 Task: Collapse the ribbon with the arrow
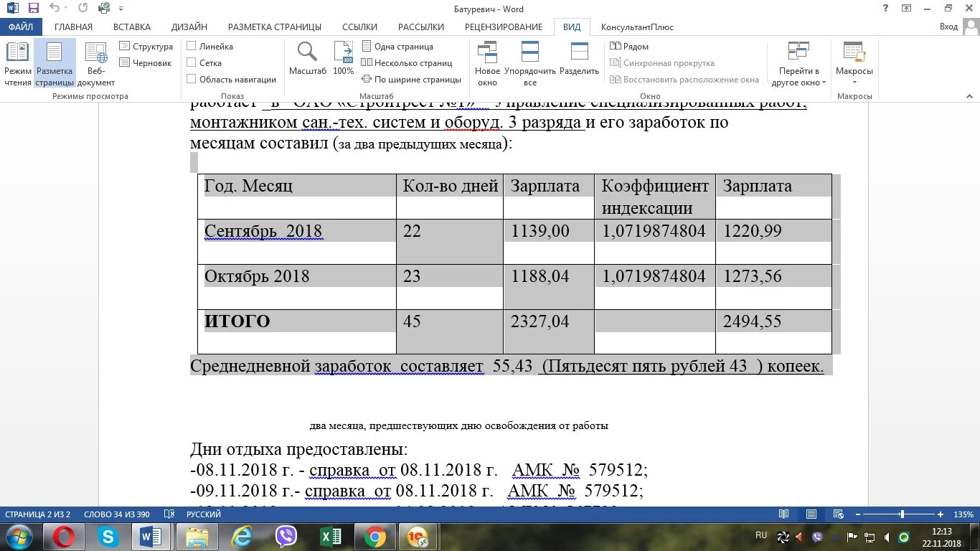(x=969, y=95)
